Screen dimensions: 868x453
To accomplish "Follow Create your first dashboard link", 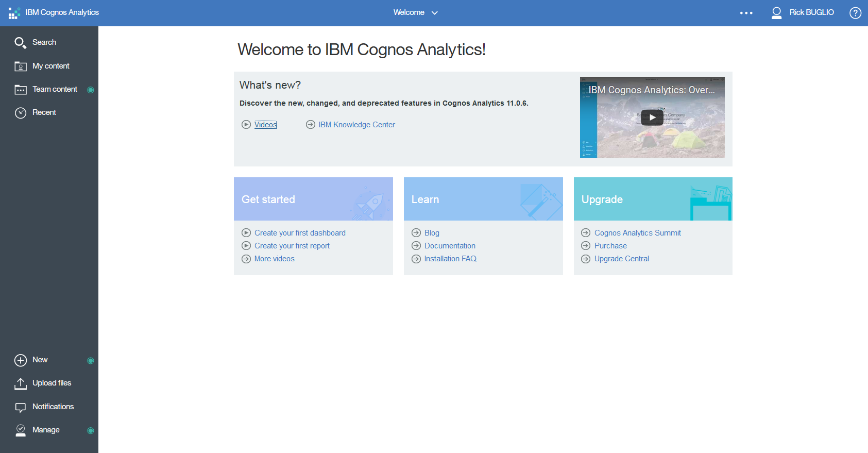I will tap(300, 233).
